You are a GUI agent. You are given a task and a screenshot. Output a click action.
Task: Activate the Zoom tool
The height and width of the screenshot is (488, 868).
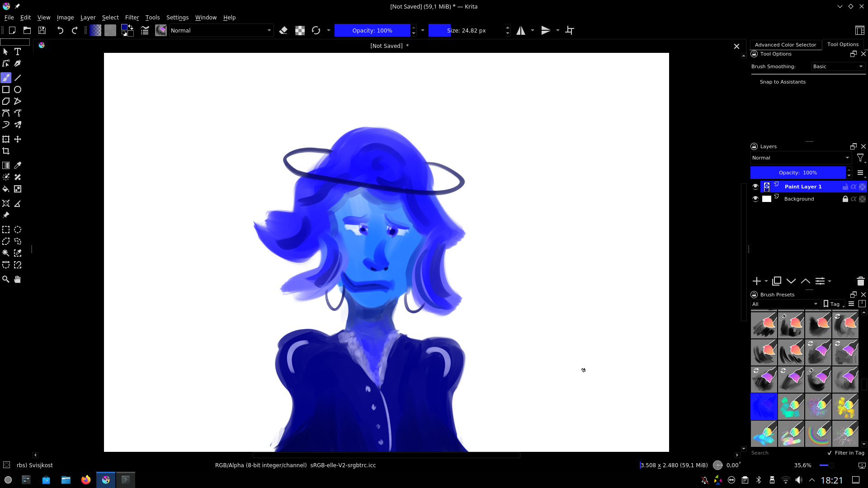[x=6, y=279]
